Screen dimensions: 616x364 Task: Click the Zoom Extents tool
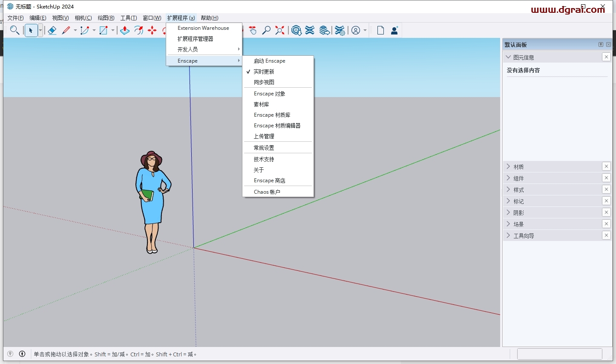tap(280, 30)
